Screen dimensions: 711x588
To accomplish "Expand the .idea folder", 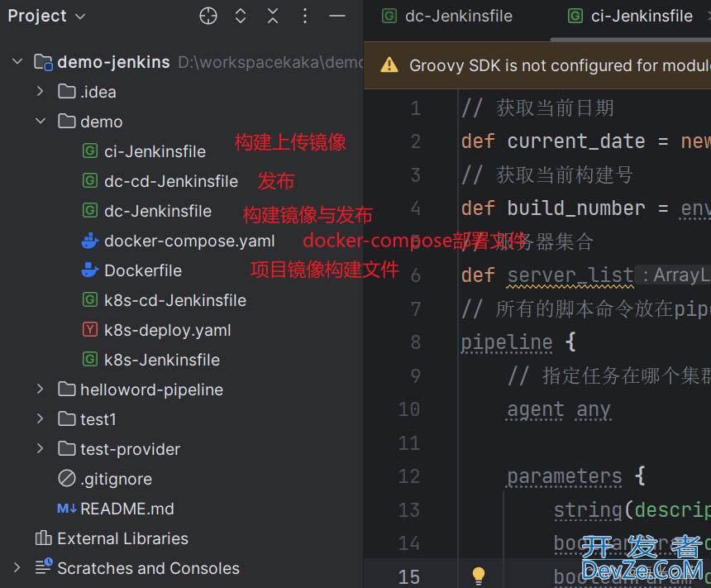I will tap(40, 91).
